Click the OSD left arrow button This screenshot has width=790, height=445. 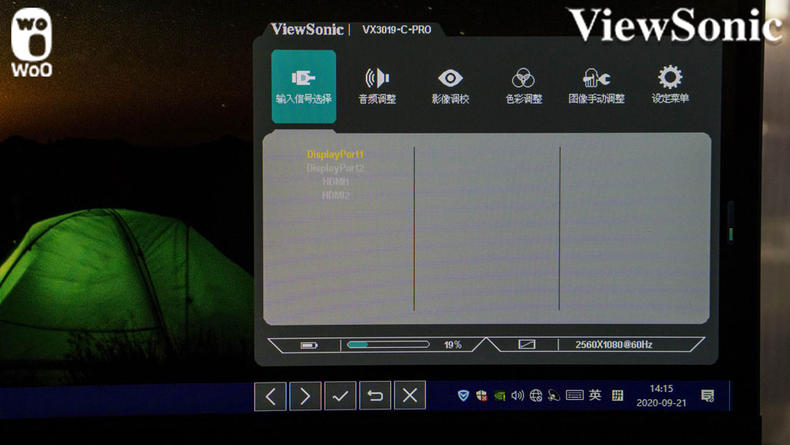[271, 396]
